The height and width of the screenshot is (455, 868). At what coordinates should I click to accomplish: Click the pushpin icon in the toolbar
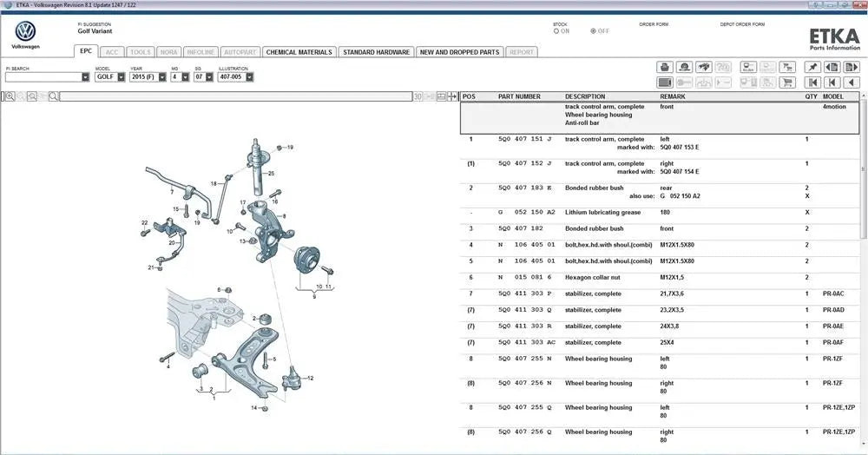(812, 67)
